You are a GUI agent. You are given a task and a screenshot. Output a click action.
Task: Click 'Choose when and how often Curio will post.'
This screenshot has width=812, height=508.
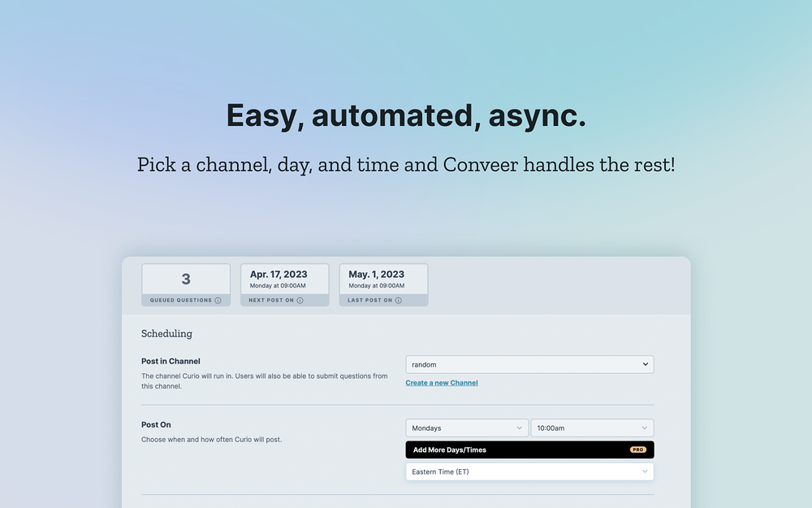click(x=212, y=440)
